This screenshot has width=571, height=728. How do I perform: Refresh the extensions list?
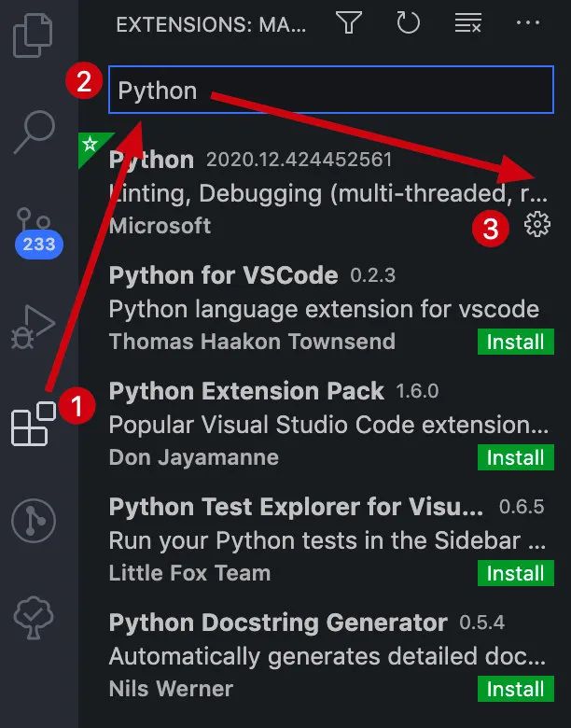[x=408, y=23]
